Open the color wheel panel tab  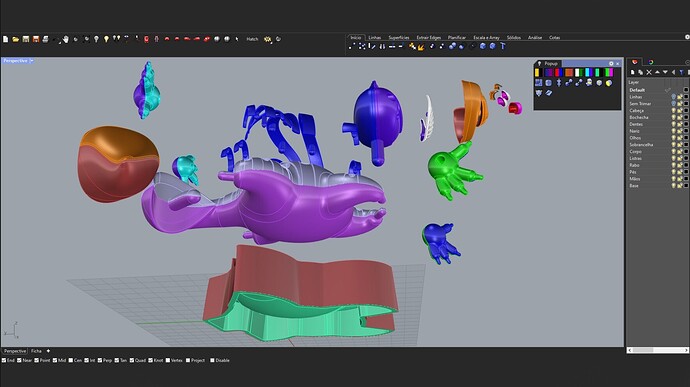(651, 62)
